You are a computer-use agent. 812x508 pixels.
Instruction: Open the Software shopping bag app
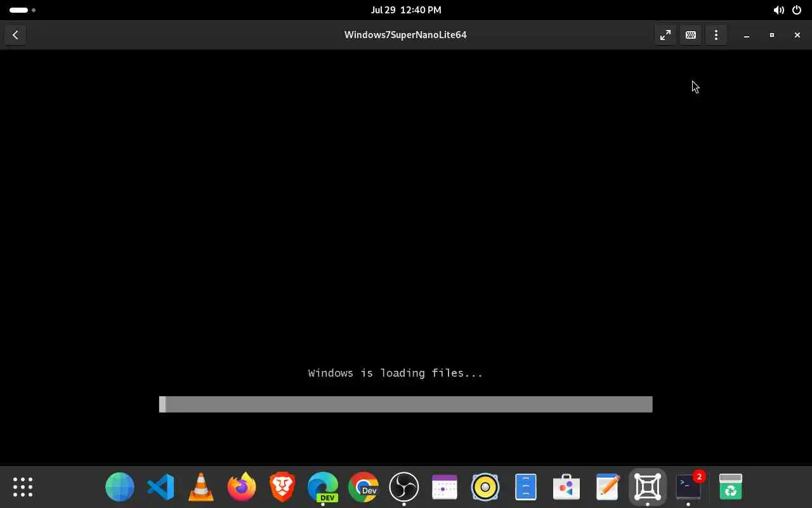(566, 487)
